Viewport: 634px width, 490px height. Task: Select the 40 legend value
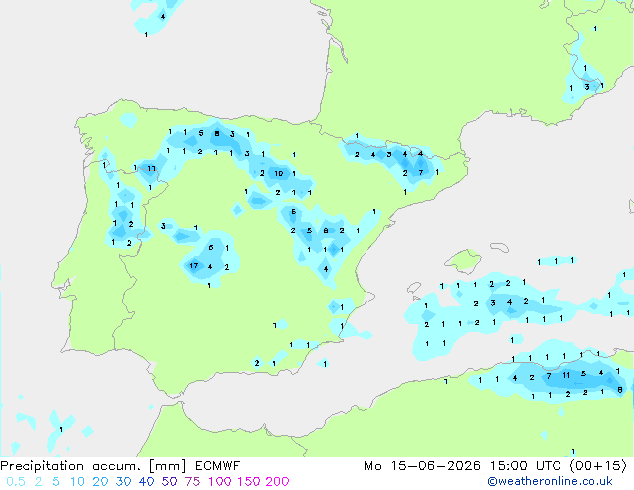pyautogui.click(x=146, y=482)
